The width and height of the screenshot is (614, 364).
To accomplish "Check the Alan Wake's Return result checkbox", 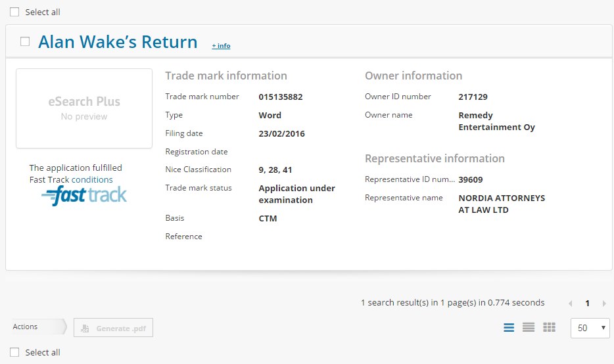I will pos(25,41).
